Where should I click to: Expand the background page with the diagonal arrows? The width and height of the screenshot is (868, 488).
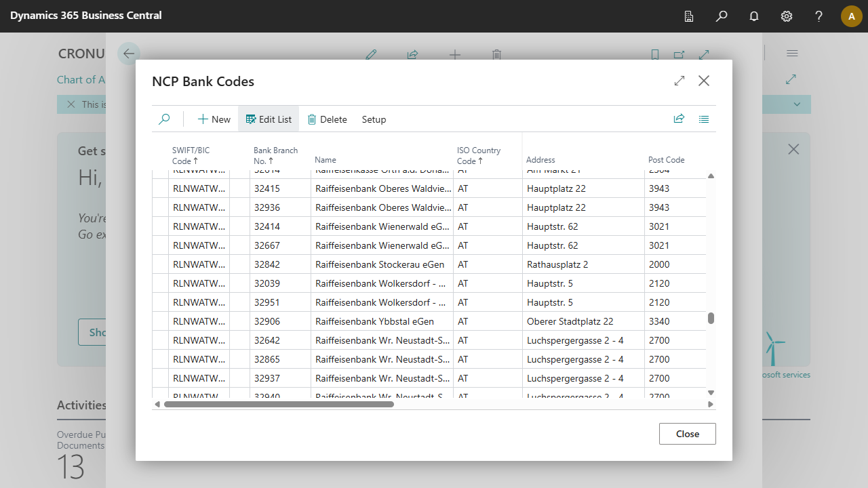(705, 55)
